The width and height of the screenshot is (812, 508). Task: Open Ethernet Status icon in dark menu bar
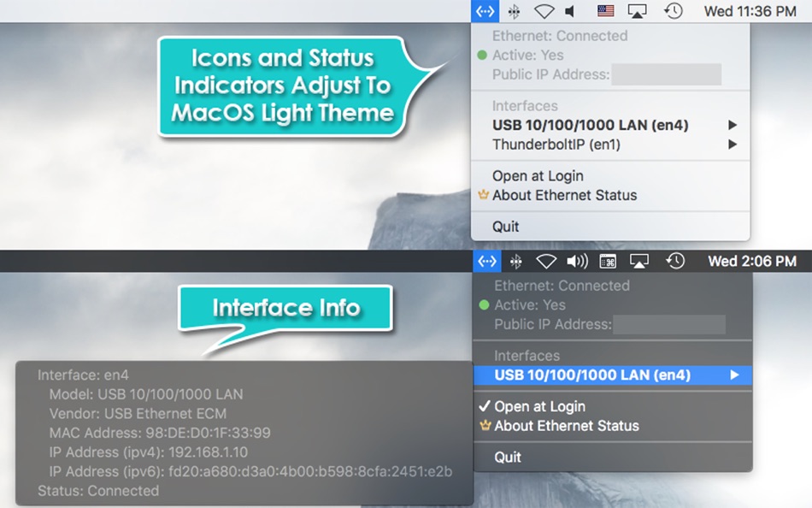coord(487,261)
